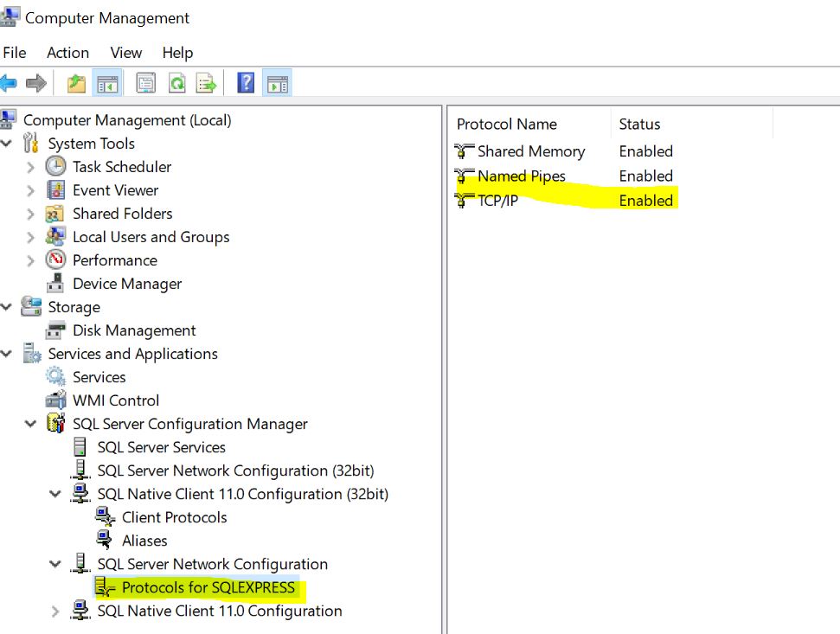Open the View menu
The width and height of the screenshot is (840, 634).
pyautogui.click(x=125, y=53)
